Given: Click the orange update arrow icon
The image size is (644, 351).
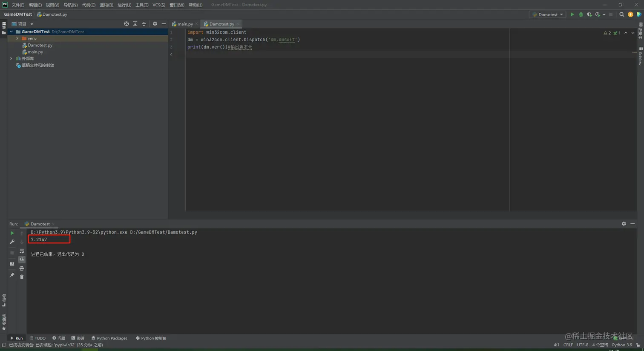Looking at the screenshot, I should click(630, 14).
